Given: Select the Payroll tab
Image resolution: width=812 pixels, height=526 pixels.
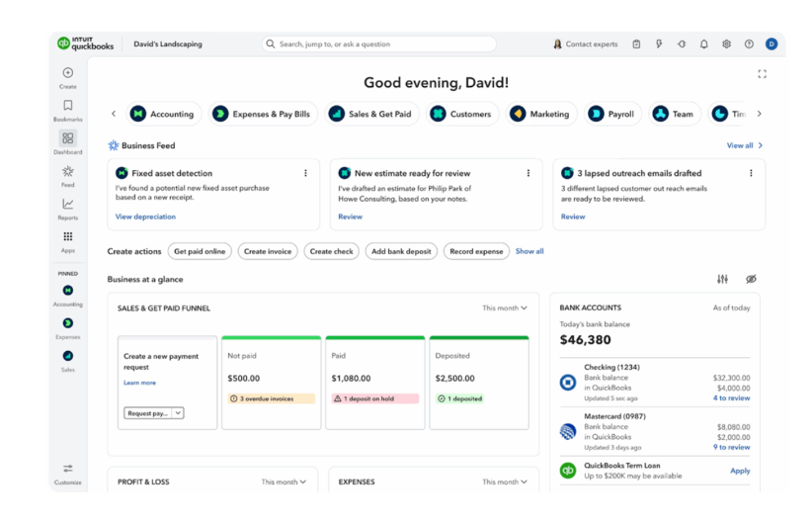Looking at the screenshot, I should (612, 114).
